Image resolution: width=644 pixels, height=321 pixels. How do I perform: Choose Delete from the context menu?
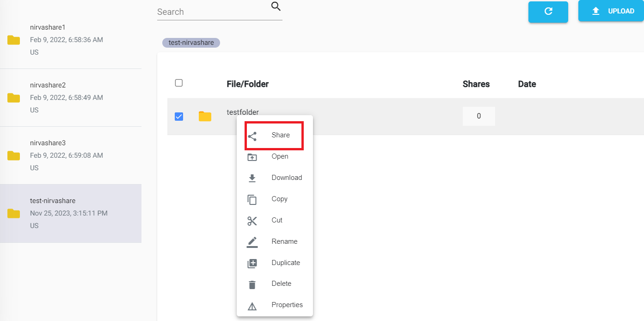281,284
